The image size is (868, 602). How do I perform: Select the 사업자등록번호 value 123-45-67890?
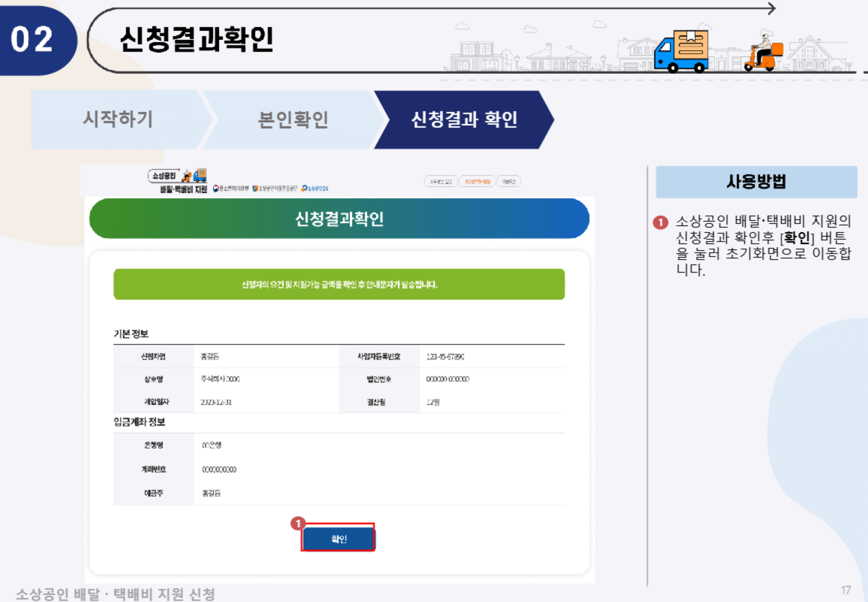(445, 356)
